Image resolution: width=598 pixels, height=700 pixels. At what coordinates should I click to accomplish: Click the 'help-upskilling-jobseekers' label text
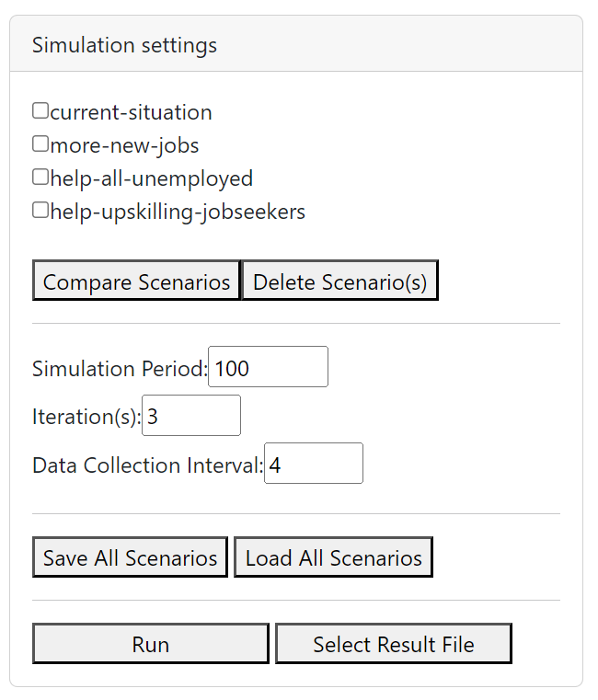tap(178, 212)
